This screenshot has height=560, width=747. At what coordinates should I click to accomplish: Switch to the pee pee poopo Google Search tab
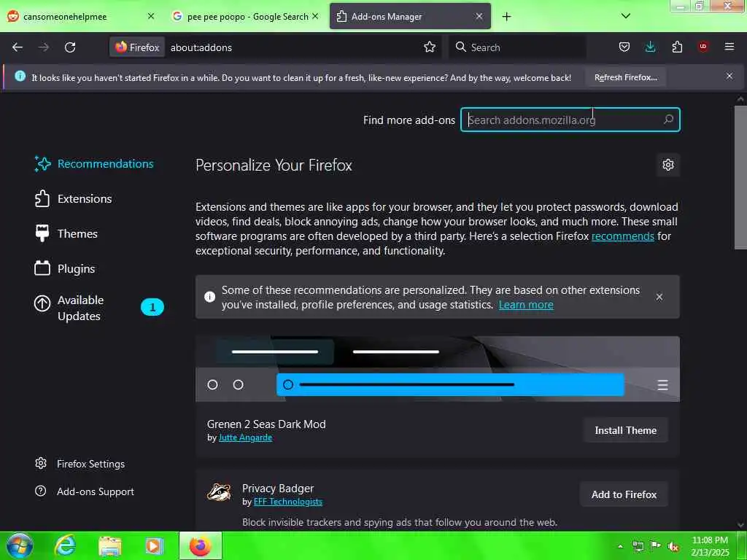click(247, 17)
